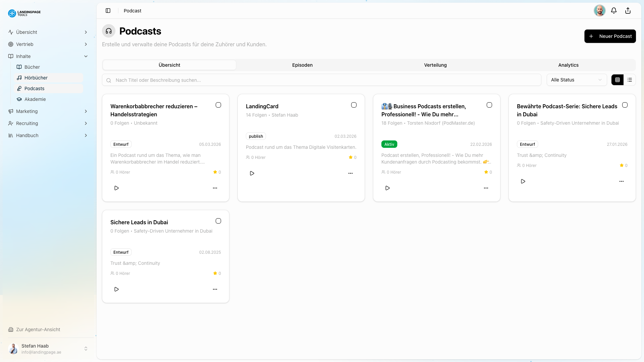Switch to the Episoden tab

(x=302, y=65)
